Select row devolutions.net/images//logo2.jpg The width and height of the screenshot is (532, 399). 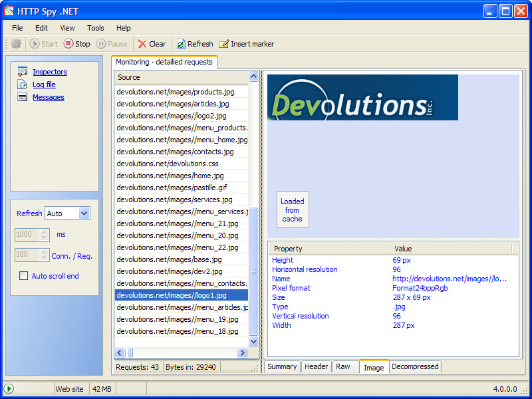click(x=181, y=116)
